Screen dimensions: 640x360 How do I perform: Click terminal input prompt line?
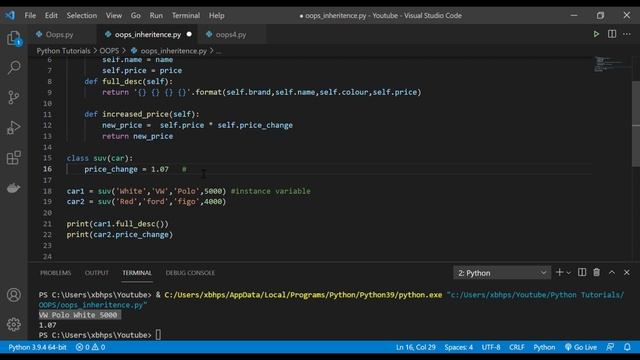(x=100, y=335)
